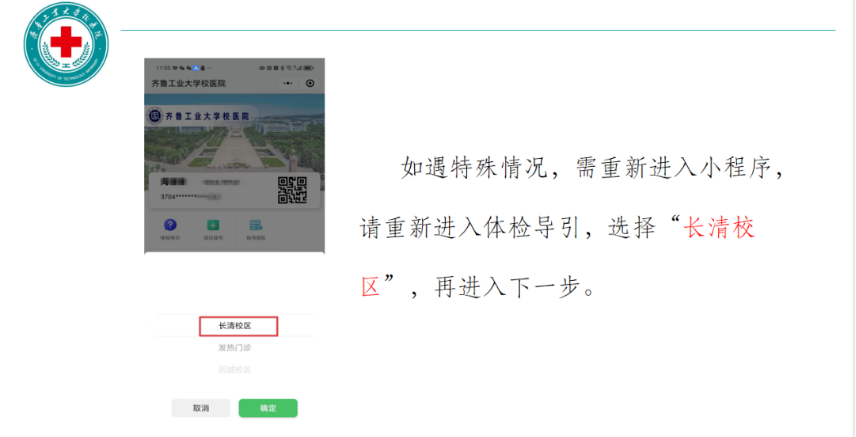Tap the 齐鲁工业大学校医院 title bar text
856x437 pixels.
coord(189,83)
